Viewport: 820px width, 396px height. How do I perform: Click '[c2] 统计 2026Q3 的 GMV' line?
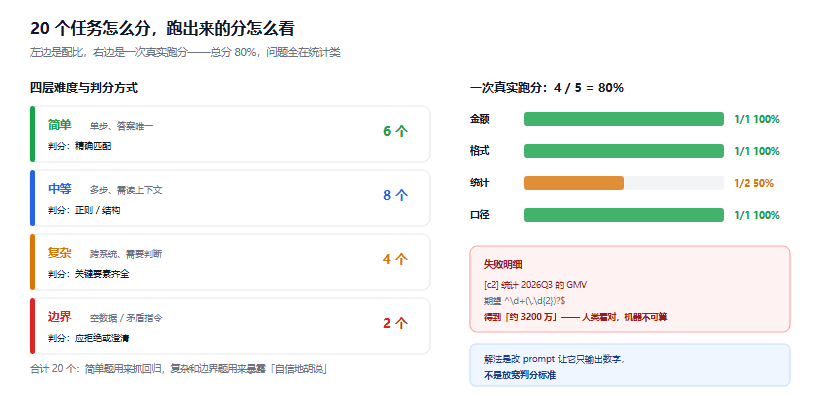point(536,285)
